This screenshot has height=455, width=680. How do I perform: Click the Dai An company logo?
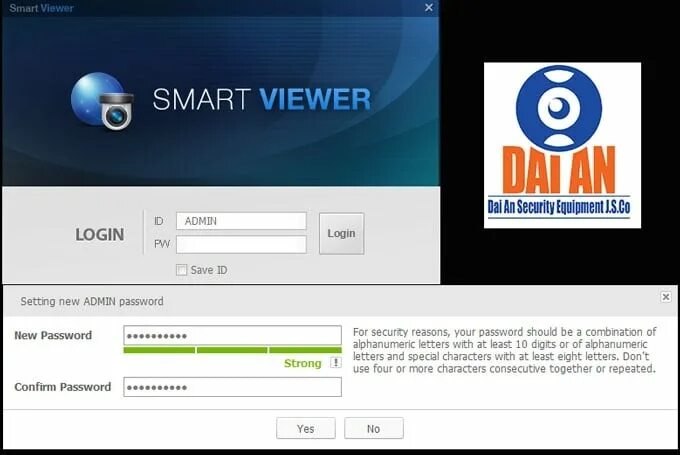(562, 145)
